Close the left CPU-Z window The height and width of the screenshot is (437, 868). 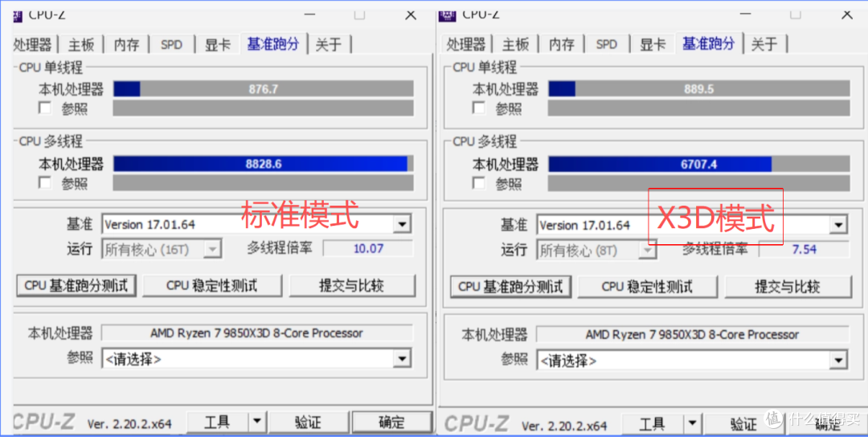click(410, 14)
